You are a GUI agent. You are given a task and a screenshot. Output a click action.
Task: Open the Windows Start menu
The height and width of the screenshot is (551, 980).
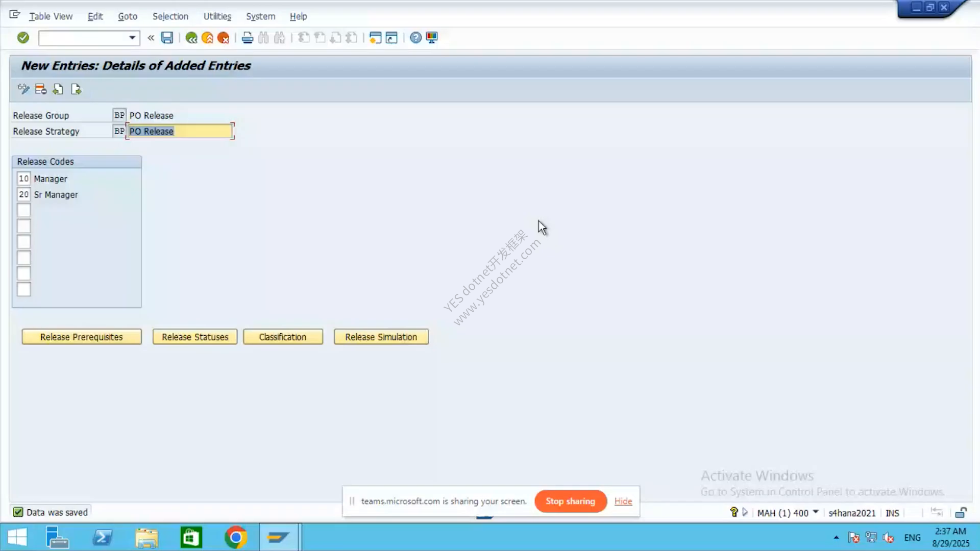[x=17, y=537]
